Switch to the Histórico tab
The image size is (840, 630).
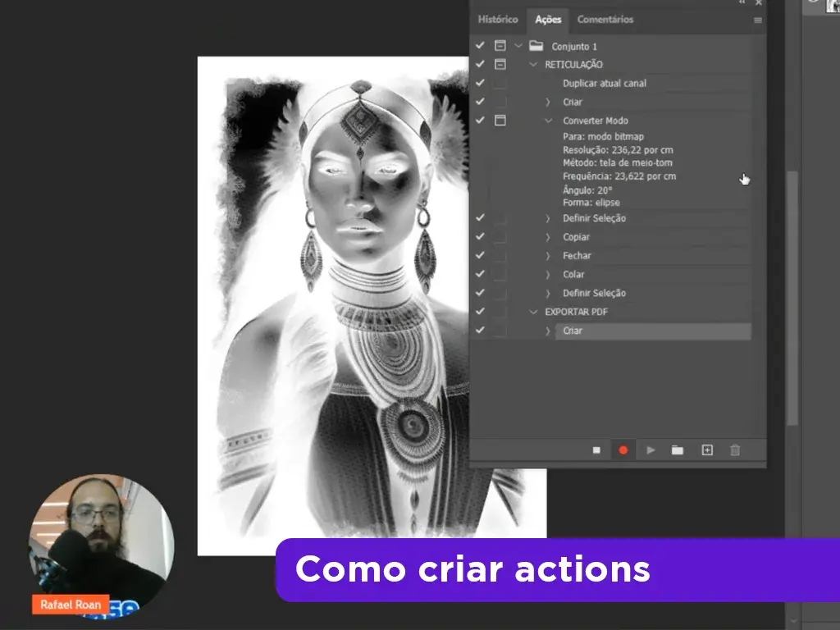(497, 20)
